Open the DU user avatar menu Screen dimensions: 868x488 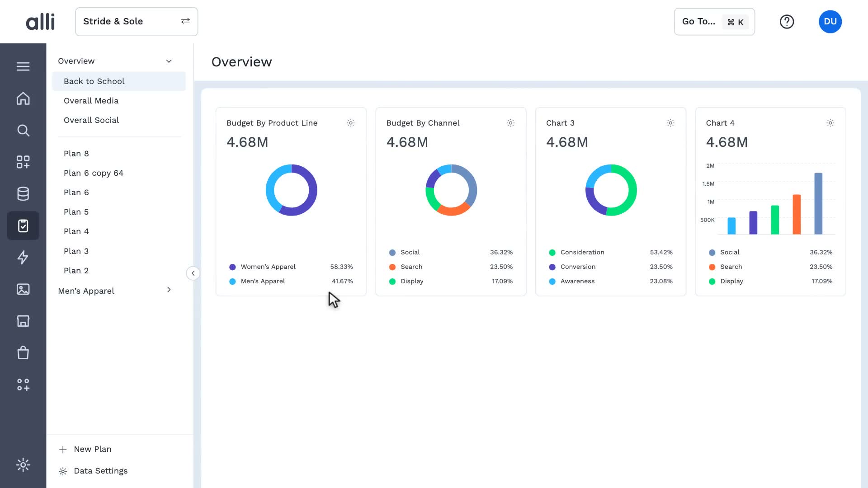tap(830, 22)
